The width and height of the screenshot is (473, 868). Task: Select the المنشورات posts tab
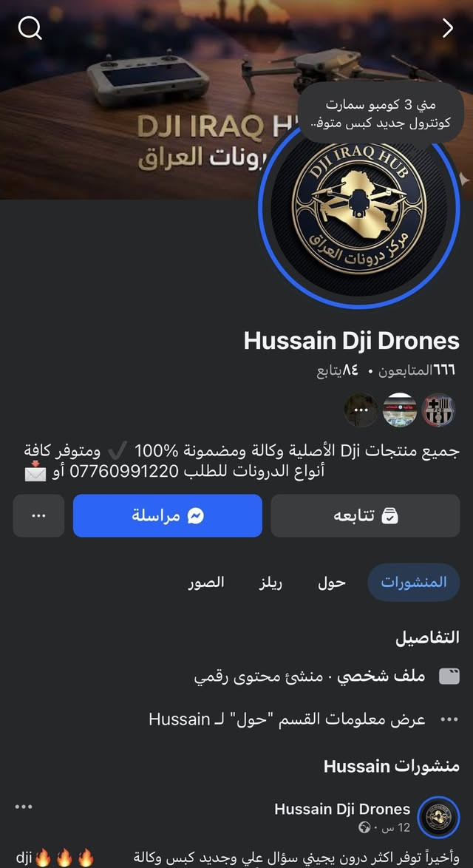tap(413, 583)
